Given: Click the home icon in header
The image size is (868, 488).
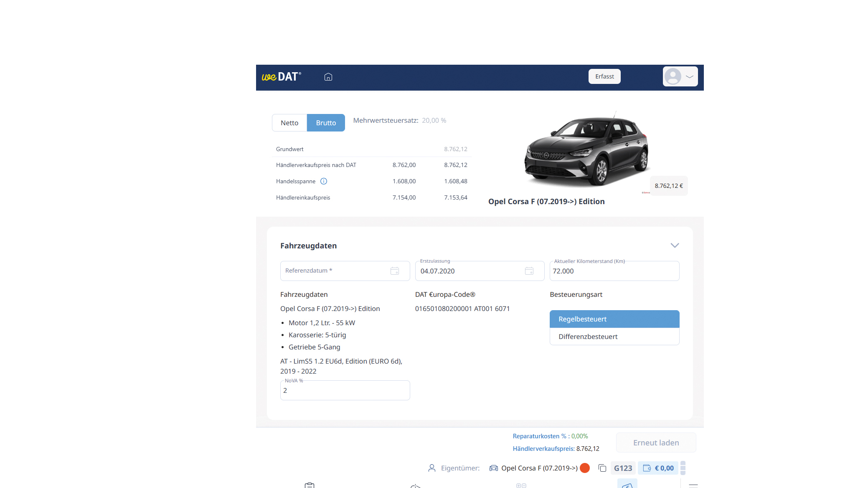Looking at the screenshot, I should tap(328, 77).
